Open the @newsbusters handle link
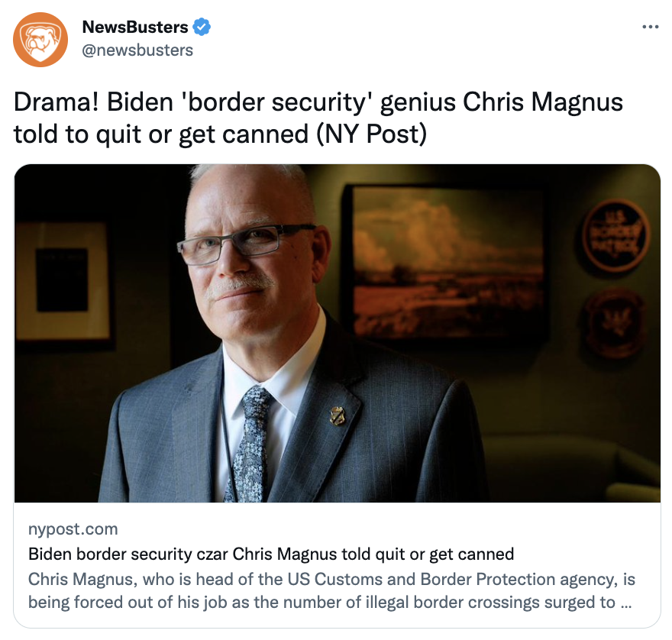Image resolution: width=672 pixels, height=640 pixels. tap(137, 50)
